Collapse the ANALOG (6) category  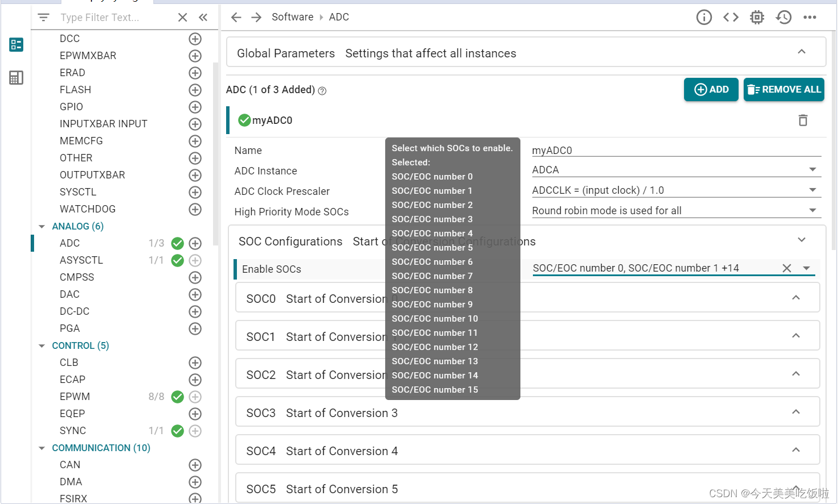pos(41,226)
